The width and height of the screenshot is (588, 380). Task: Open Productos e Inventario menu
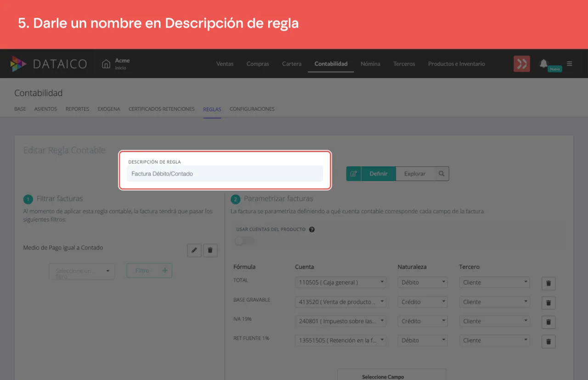pos(457,64)
